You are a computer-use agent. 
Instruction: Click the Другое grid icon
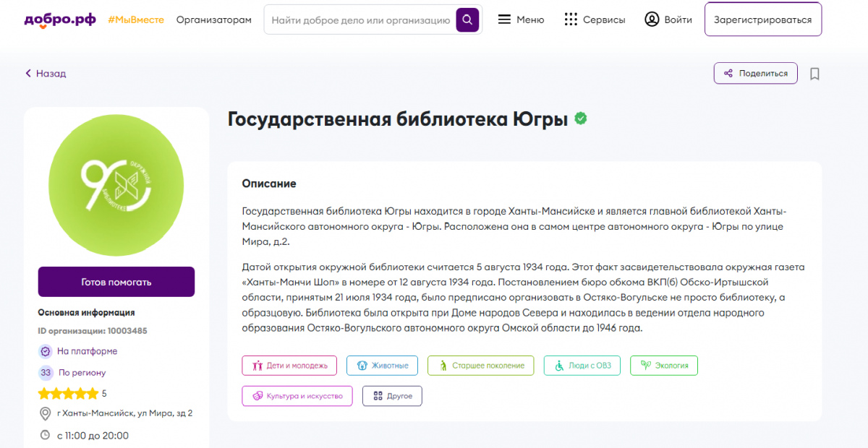[x=377, y=396]
